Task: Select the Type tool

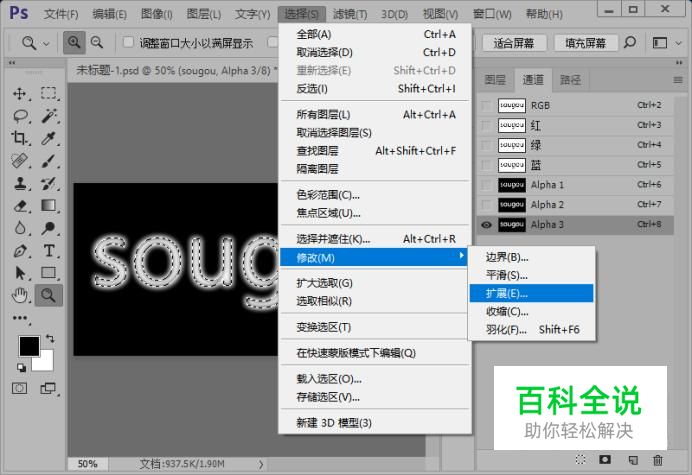Action: pos(49,251)
